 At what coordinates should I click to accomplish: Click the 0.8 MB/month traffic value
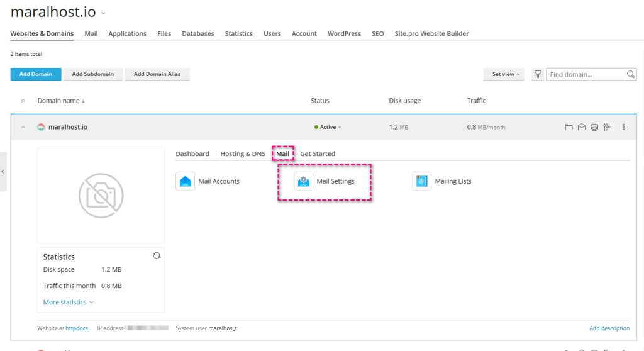pyautogui.click(x=486, y=128)
